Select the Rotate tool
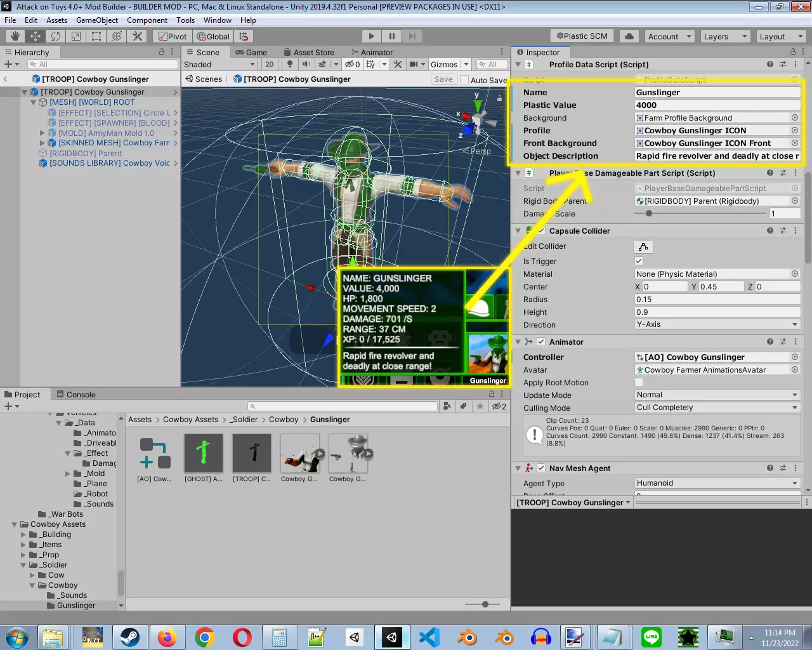The height and width of the screenshot is (650, 812). pyautogui.click(x=56, y=36)
